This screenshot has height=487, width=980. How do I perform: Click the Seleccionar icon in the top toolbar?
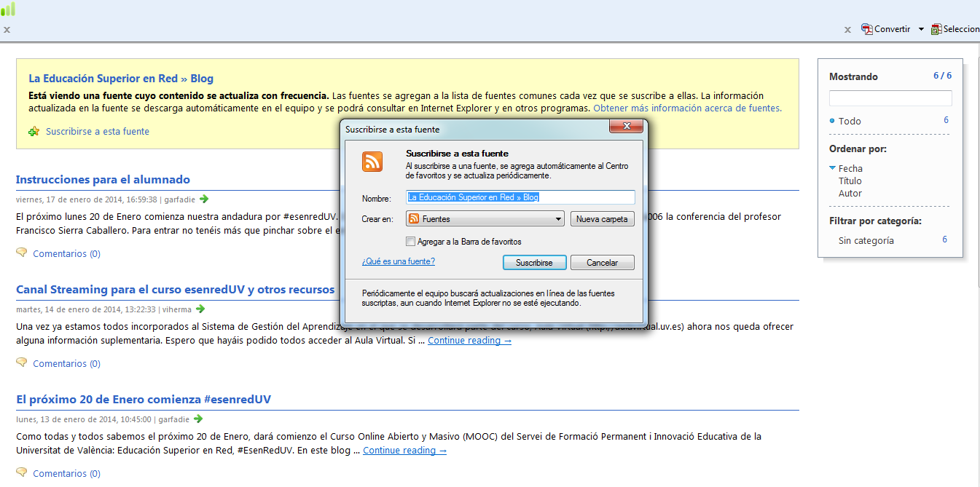pyautogui.click(x=936, y=29)
